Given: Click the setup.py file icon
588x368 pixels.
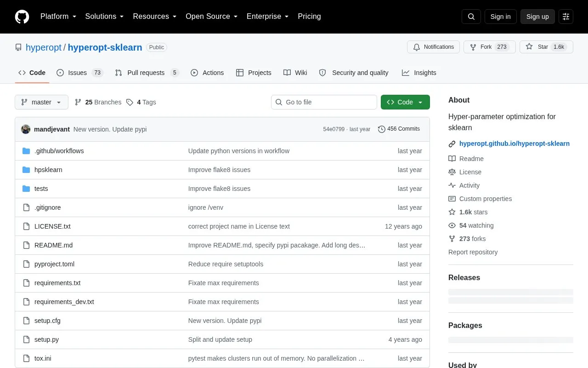Looking at the screenshot, I should pos(26,339).
